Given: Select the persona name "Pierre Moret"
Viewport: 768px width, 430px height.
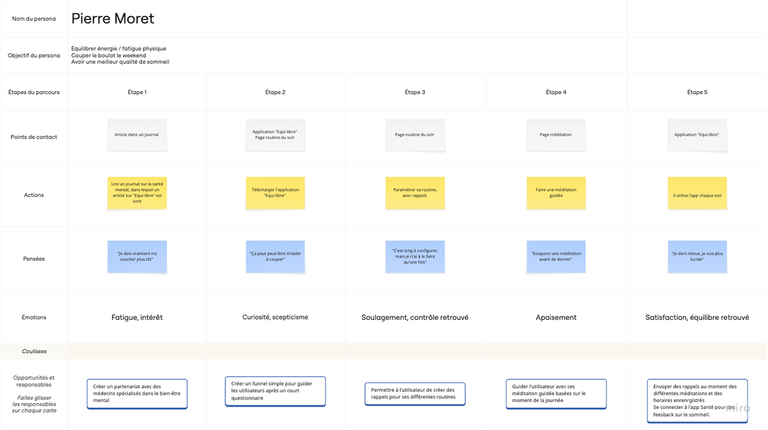Looking at the screenshot, I should 113,19.
